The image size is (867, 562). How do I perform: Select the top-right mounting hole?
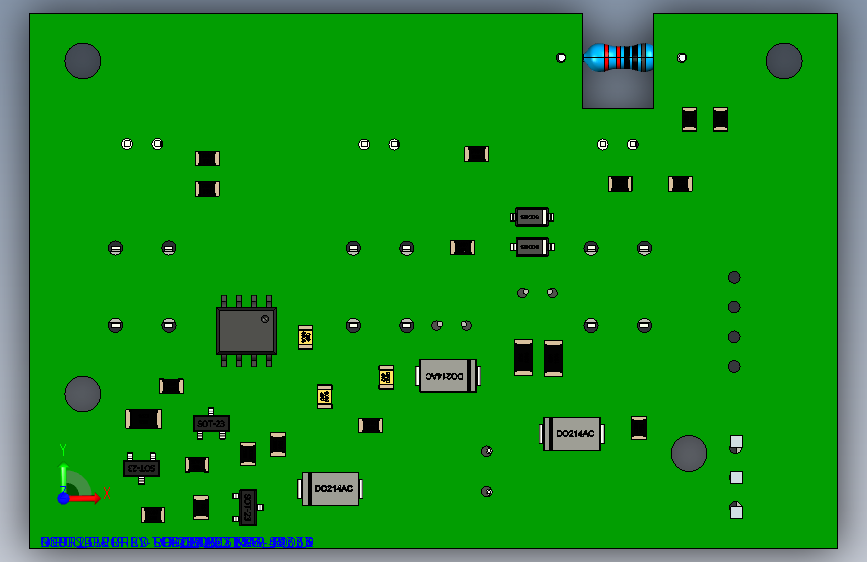pos(784,61)
